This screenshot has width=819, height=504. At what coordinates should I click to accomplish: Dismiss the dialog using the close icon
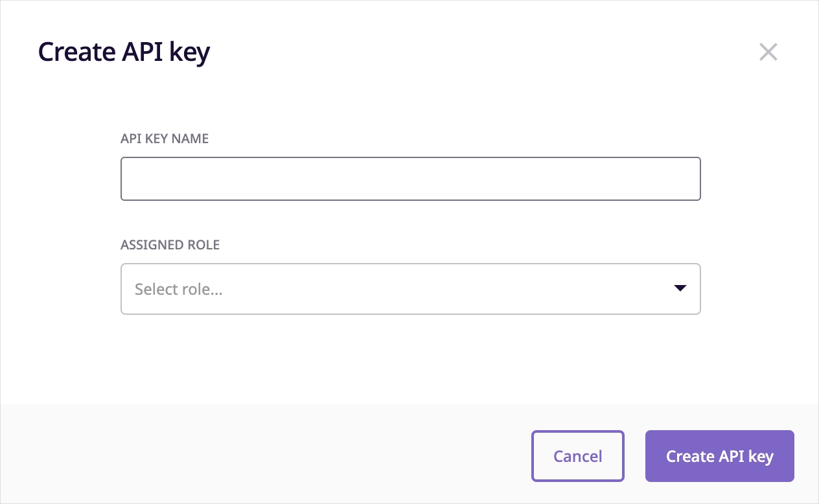point(768,52)
